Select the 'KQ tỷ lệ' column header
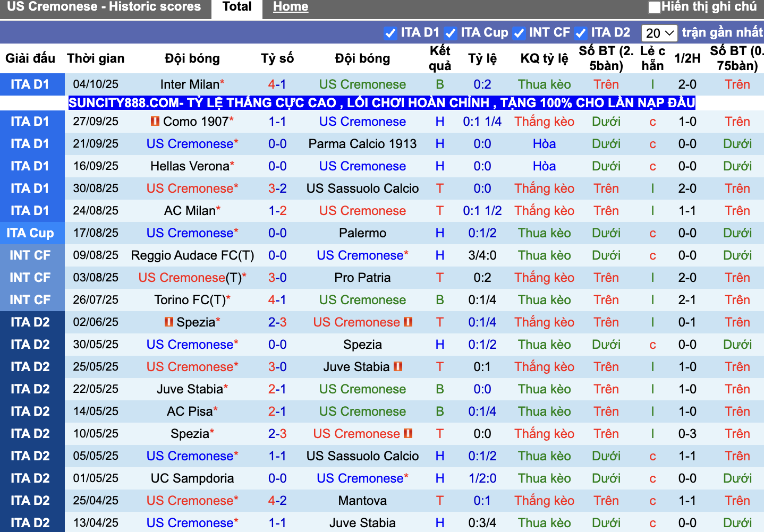This screenshot has width=764, height=532. pyautogui.click(x=544, y=58)
